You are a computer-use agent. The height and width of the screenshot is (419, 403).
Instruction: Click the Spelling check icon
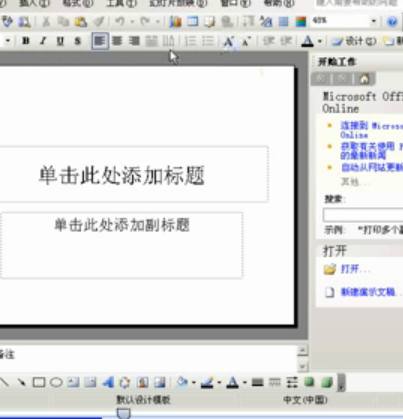[7, 22]
